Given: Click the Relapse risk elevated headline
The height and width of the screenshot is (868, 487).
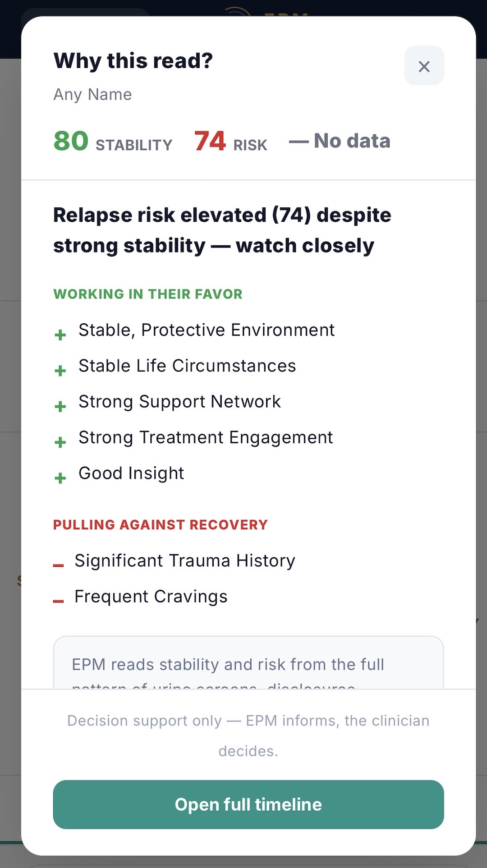Looking at the screenshot, I should click(222, 230).
